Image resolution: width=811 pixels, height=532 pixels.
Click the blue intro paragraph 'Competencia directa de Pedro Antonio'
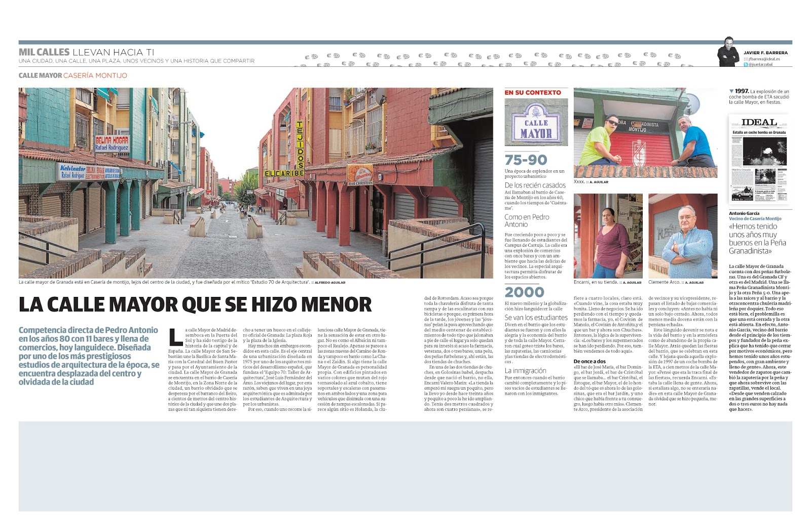[89, 356]
